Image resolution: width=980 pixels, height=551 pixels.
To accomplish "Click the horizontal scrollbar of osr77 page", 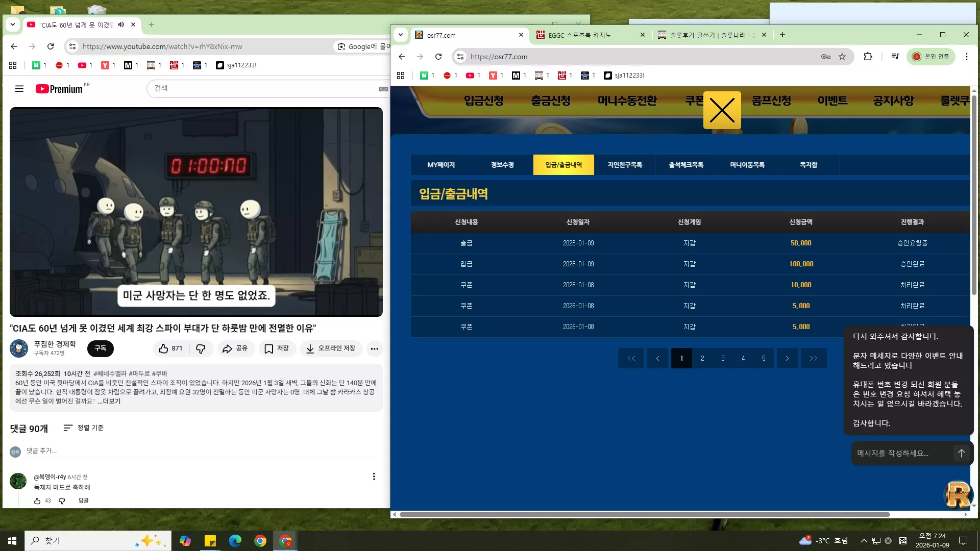I will tap(645, 514).
